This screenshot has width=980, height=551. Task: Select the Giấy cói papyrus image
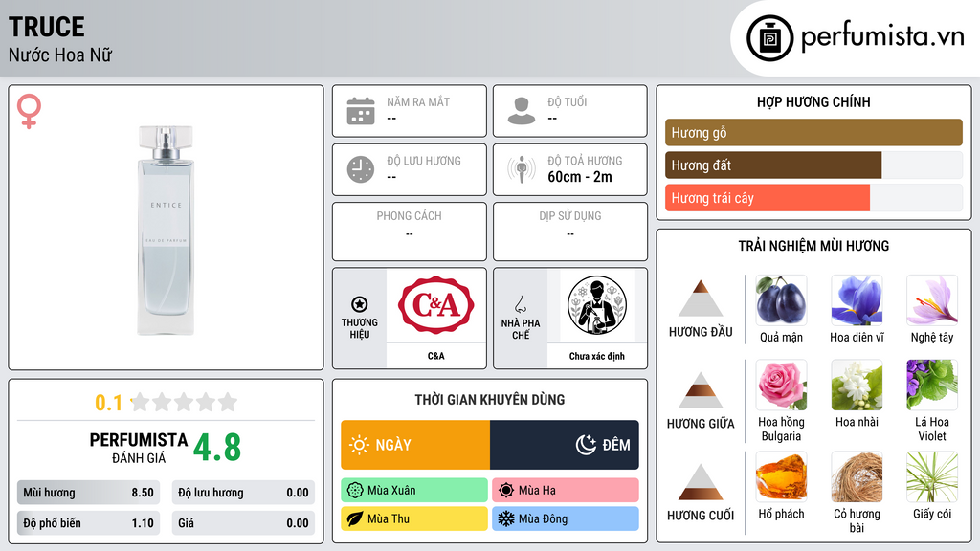click(x=932, y=476)
